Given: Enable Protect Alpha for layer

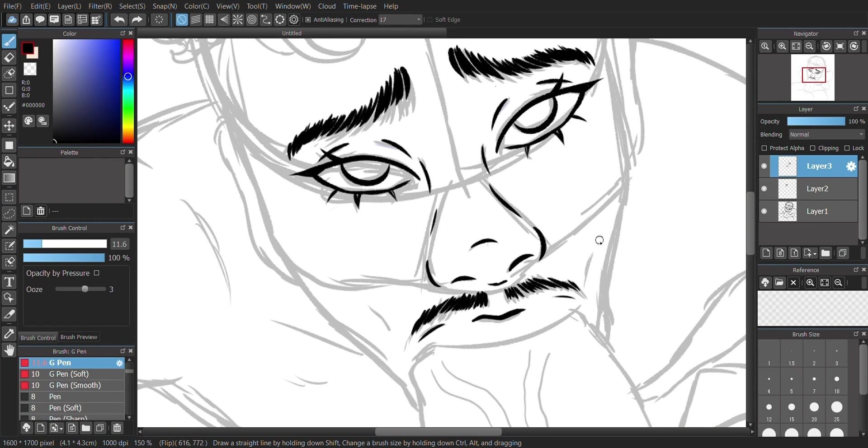Looking at the screenshot, I should pos(764,148).
